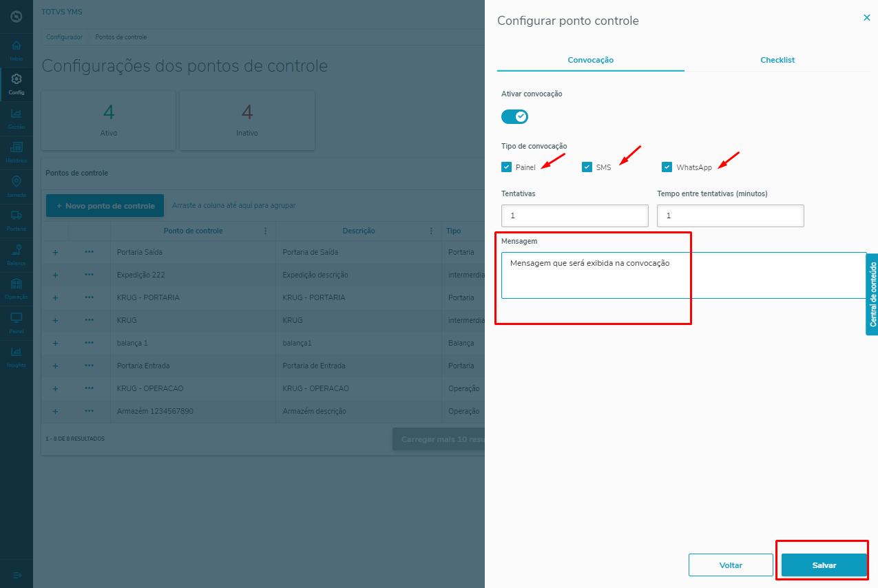This screenshot has height=588, width=878.
Task: Go to Início in the sidebar
Action: (x=17, y=51)
